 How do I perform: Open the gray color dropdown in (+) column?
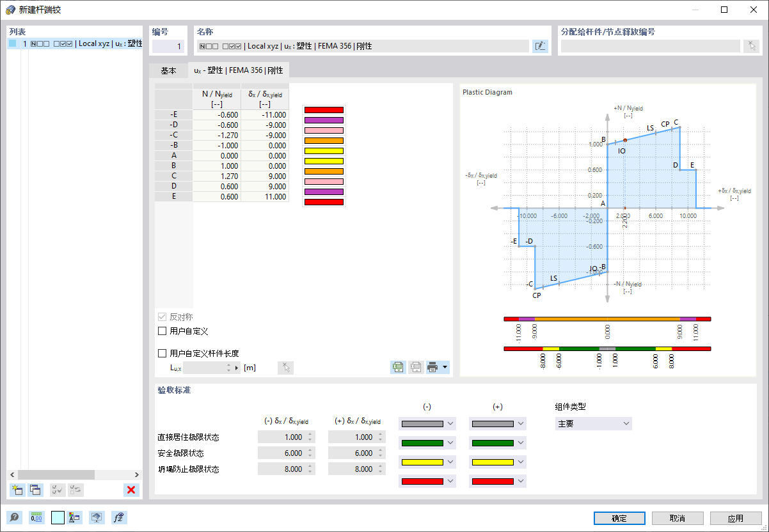click(x=498, y=423)
